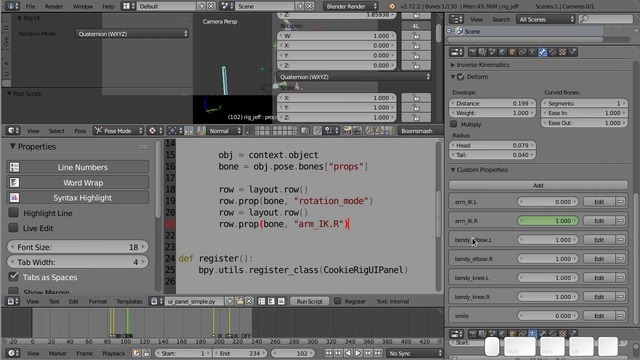Enable the Highlight Line checkbox
This screenshot has width=640, height=360.
[x=13, y=213]
